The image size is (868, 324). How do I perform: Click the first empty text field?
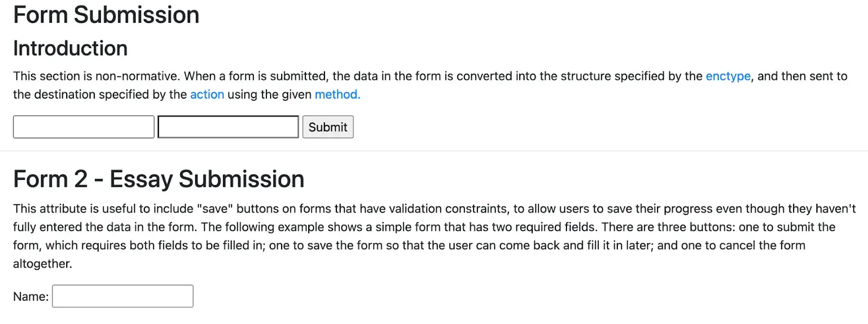84,127
